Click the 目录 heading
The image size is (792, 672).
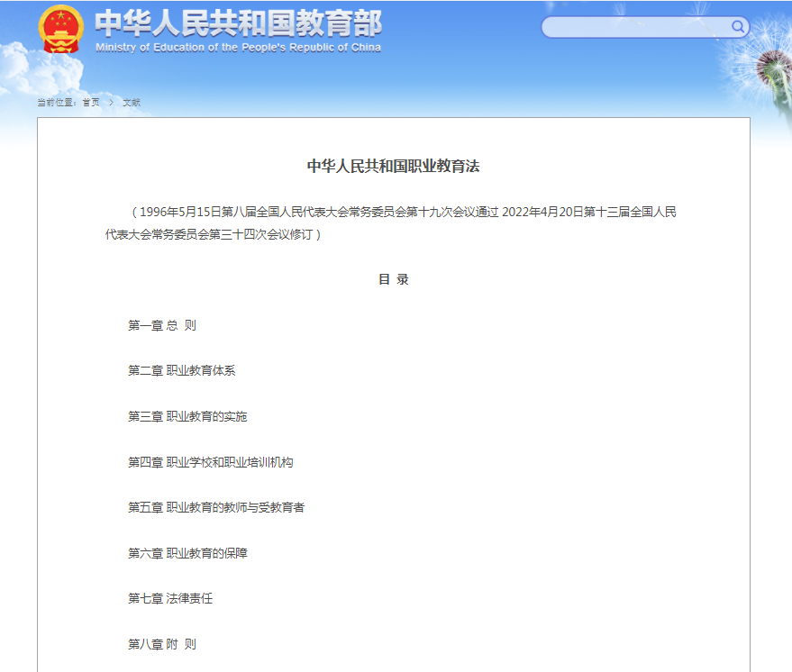[x=393, y=279]
